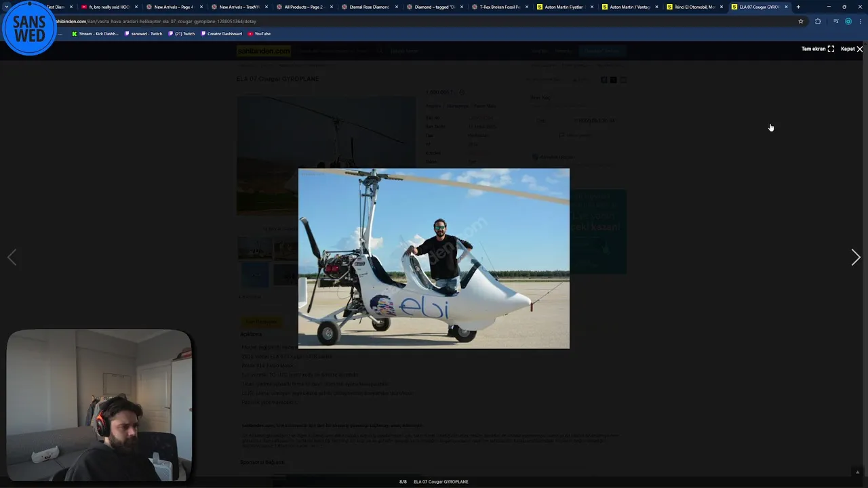Close the 'T-Rex Broken Fossil' tab
Screen dimensions: 868x488
click(526, 7)
